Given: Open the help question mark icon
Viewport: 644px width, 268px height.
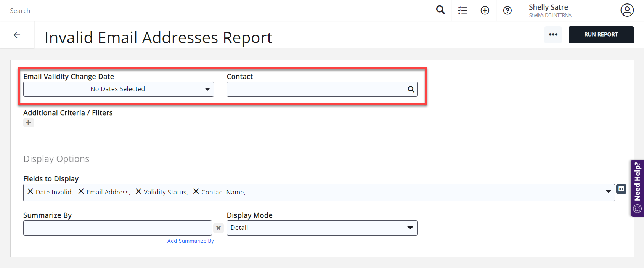Looking at the screenshot, I should pyautogui.click(x=507, y=11).
